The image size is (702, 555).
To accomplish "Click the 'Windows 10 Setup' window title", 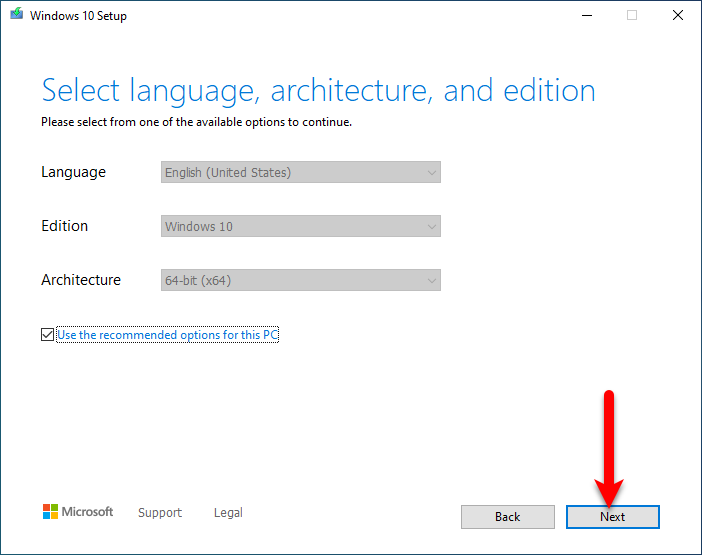I will pos(78,16).
